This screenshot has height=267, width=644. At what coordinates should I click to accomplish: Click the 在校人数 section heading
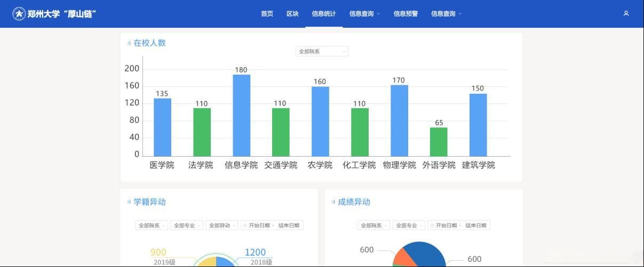point(149,43)
